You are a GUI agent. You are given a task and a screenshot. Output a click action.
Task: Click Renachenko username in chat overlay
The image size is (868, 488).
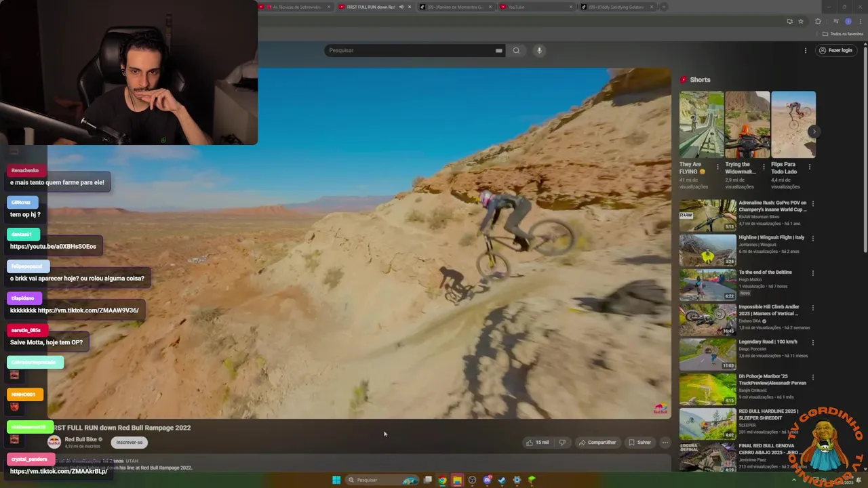click(x=25, y=170)
